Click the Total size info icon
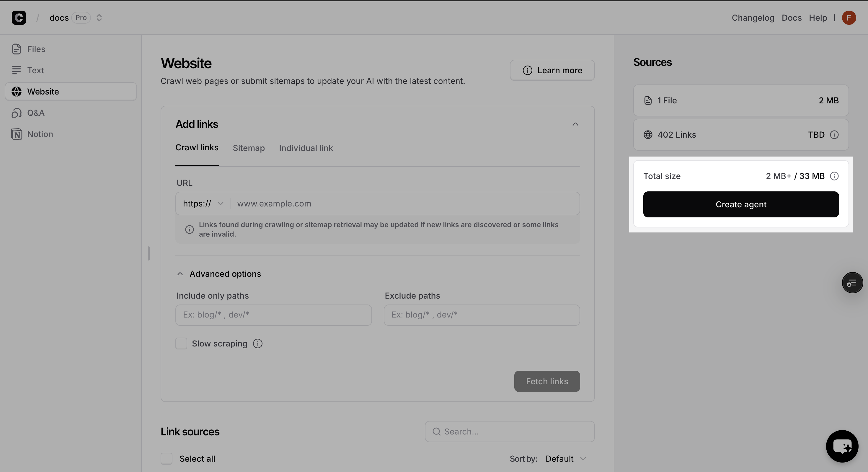Viewport: 868px width, 472px height. tap(834, 176)
